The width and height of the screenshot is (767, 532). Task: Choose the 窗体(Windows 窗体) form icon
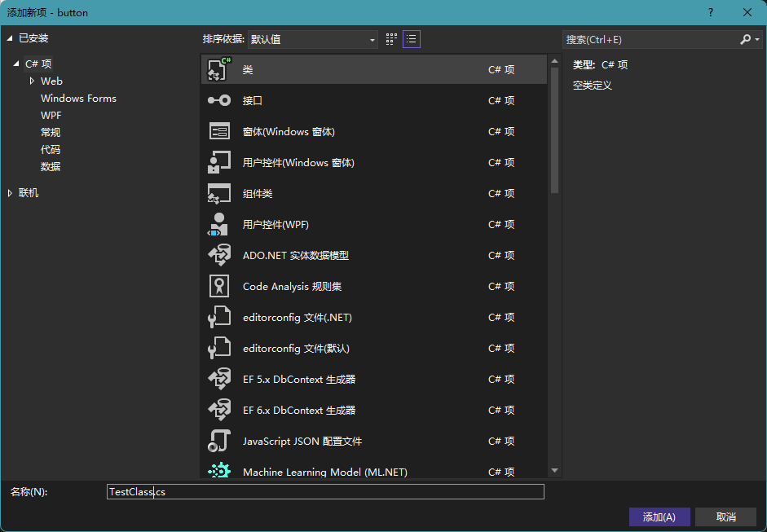[218, 131]
